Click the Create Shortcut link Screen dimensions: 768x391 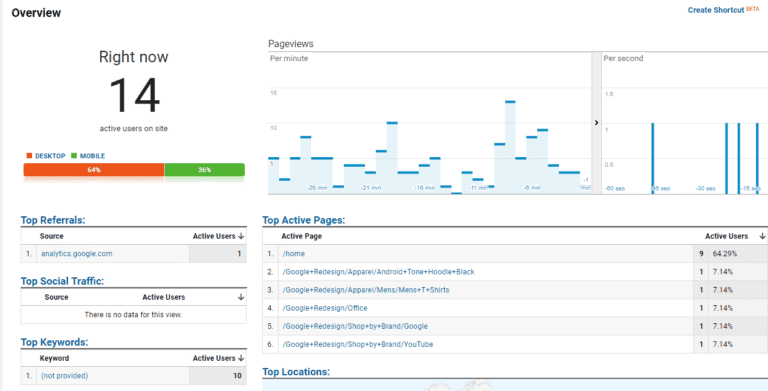tap(716, 10)
